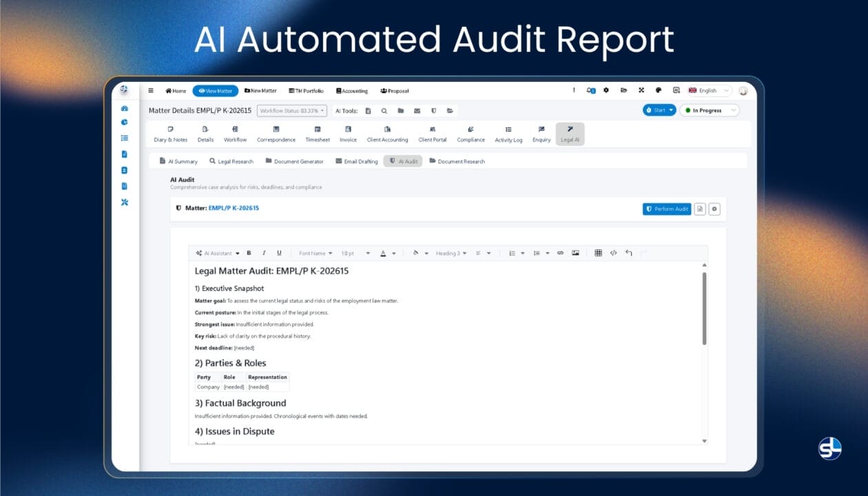Open the pie chart icon in the sidebar
This screenshot has height=496, width=868.
(125, 123)
